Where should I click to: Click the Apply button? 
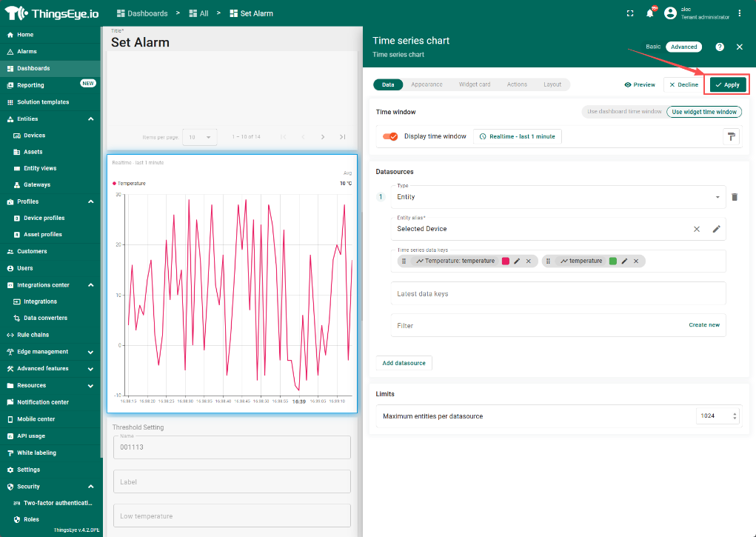(727, 84)
